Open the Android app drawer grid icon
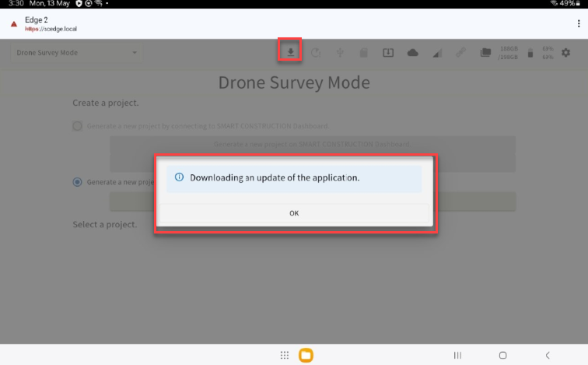The width and height of the screenshot is (588, 365). pyautogui.click(x=284, y=355)
